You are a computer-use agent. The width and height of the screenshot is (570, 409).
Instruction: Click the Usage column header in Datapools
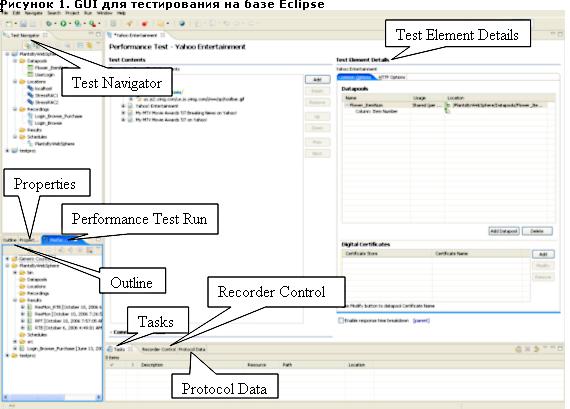coord(428,98)
